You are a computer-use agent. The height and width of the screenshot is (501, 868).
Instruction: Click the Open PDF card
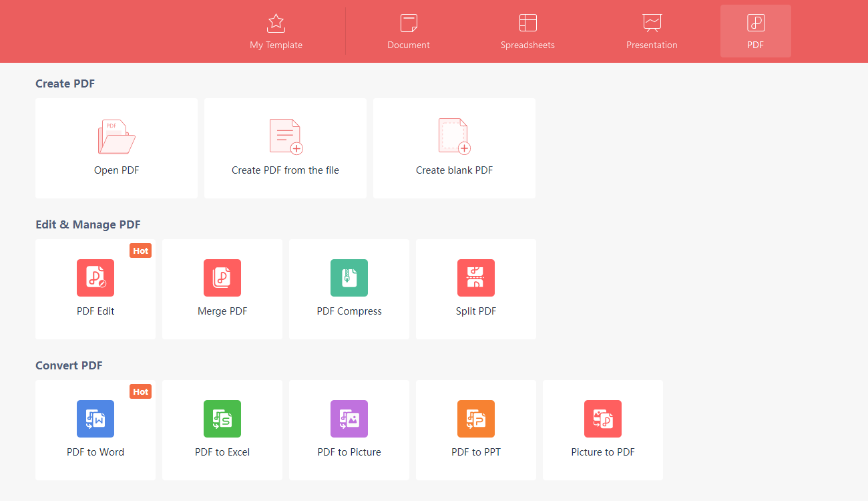tap(116, 148)
